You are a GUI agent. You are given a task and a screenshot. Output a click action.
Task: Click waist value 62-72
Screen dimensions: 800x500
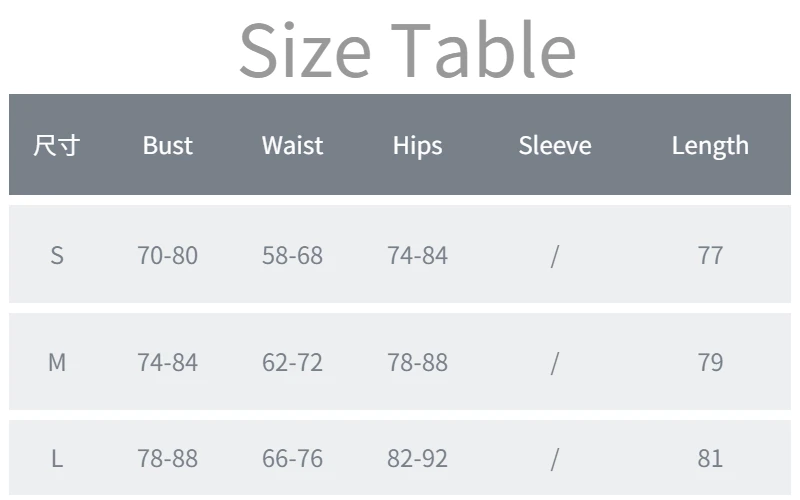(x=292, y=362)
